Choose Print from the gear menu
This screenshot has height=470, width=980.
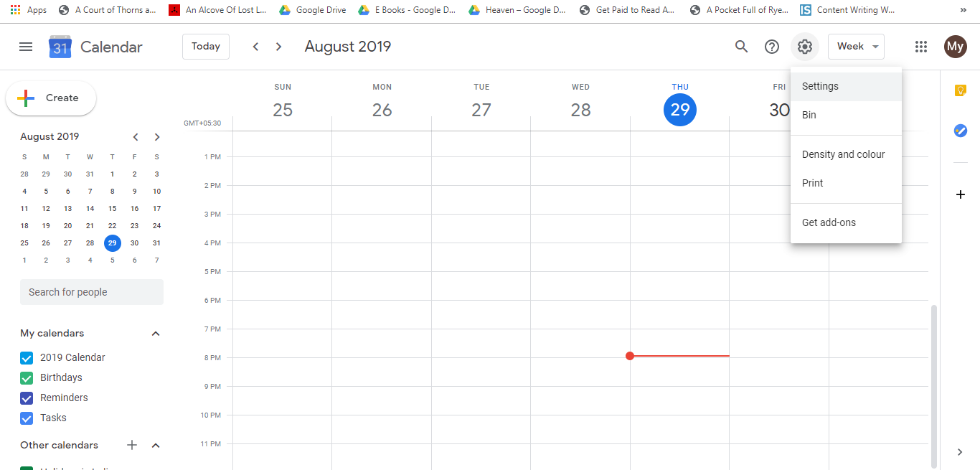click(x=846, y=183)
